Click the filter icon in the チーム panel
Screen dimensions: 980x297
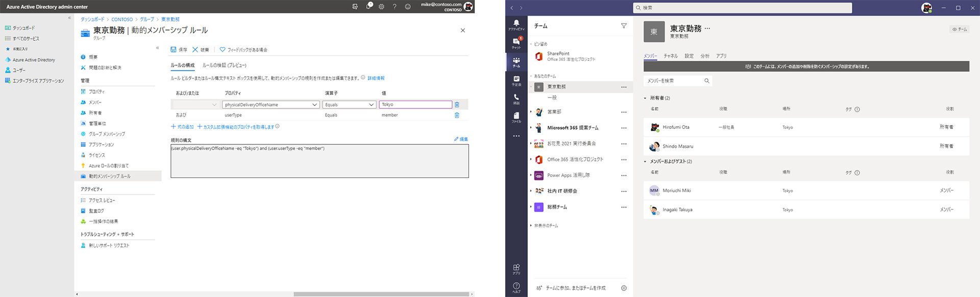(x=623, y=26)
